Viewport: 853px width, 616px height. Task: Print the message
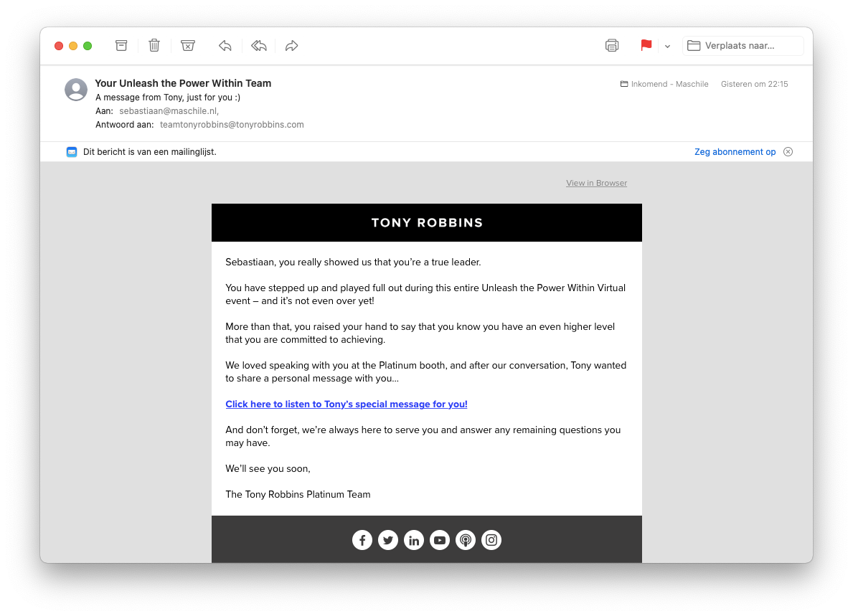612,46
